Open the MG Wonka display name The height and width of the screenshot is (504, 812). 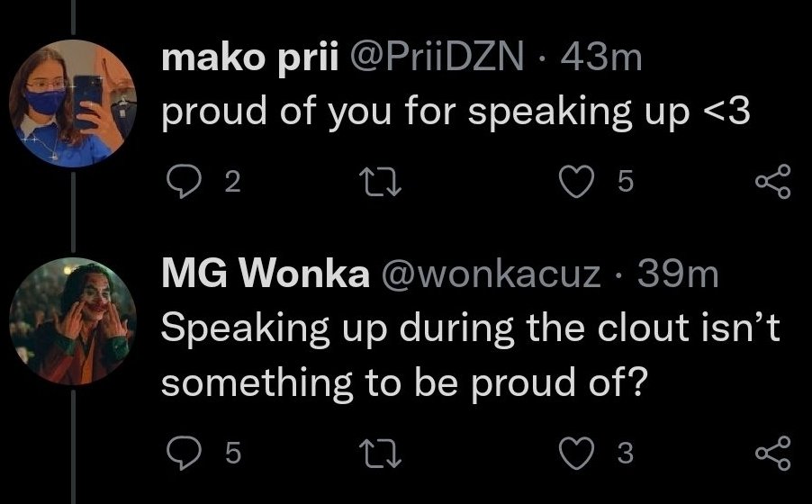[x=265, y=276]
